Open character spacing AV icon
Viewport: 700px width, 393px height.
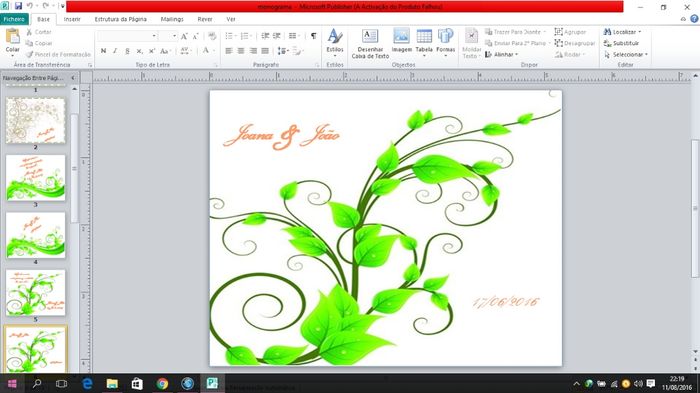tap(185, 51)
